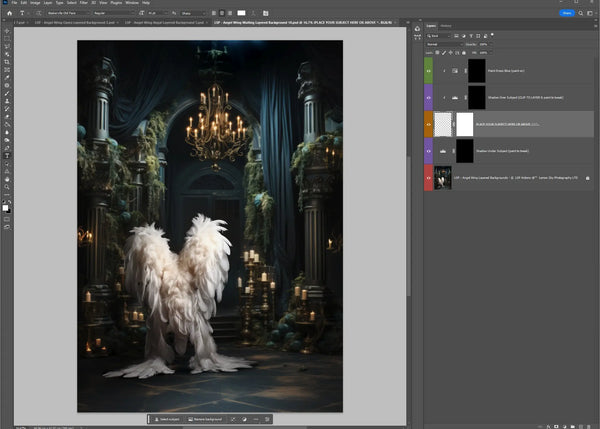The image size is (600, 429).
Task: Switch to the History tab
Action: [x=446, y=25]
